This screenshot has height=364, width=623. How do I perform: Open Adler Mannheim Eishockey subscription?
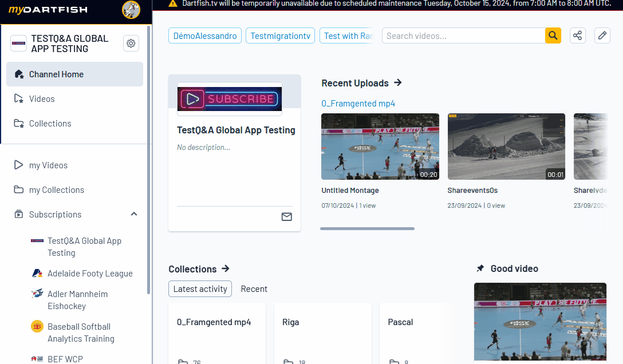(77, 300)
